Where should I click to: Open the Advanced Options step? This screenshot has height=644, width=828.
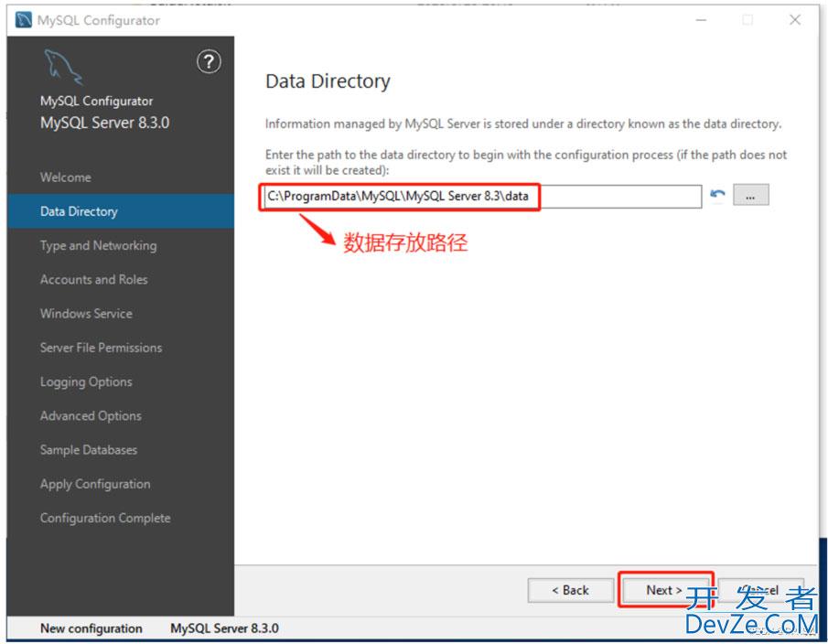click(91, 416)
